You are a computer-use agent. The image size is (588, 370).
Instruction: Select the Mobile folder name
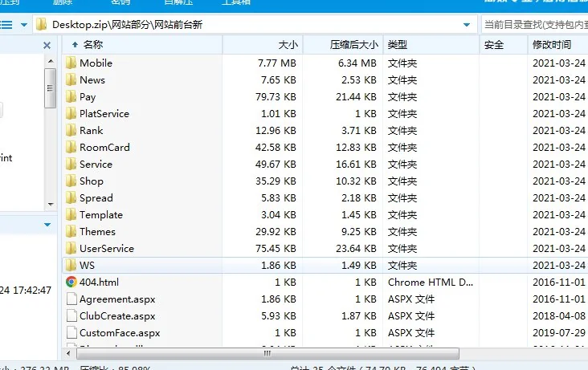click(x=96, y=63)
